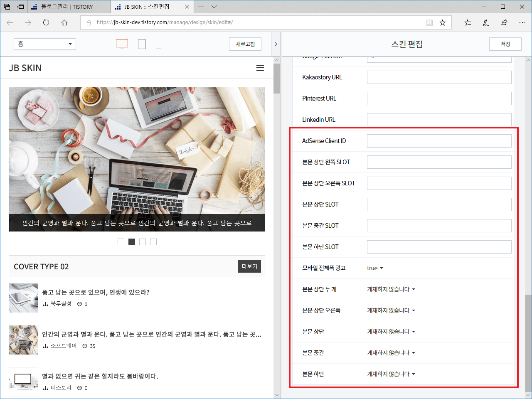This screenshot has width=532, height=399.
Task: Click the comment icon beside count 1
Action: (80, 304)
